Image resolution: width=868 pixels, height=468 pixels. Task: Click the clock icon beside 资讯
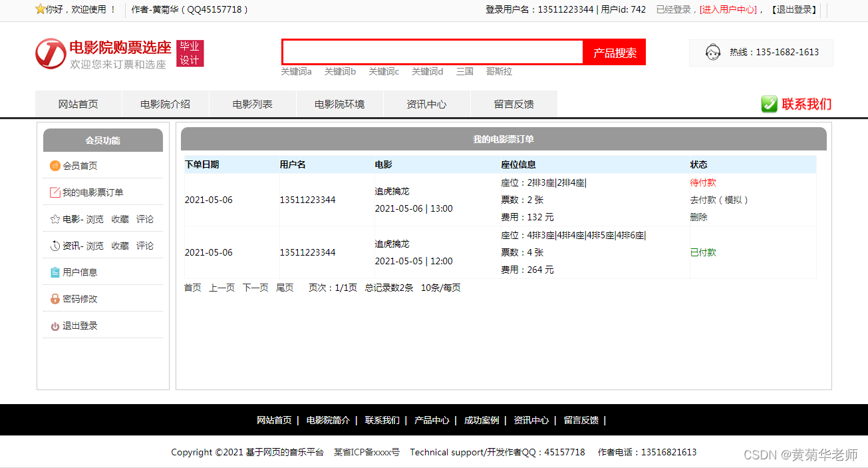click(55, 246)
